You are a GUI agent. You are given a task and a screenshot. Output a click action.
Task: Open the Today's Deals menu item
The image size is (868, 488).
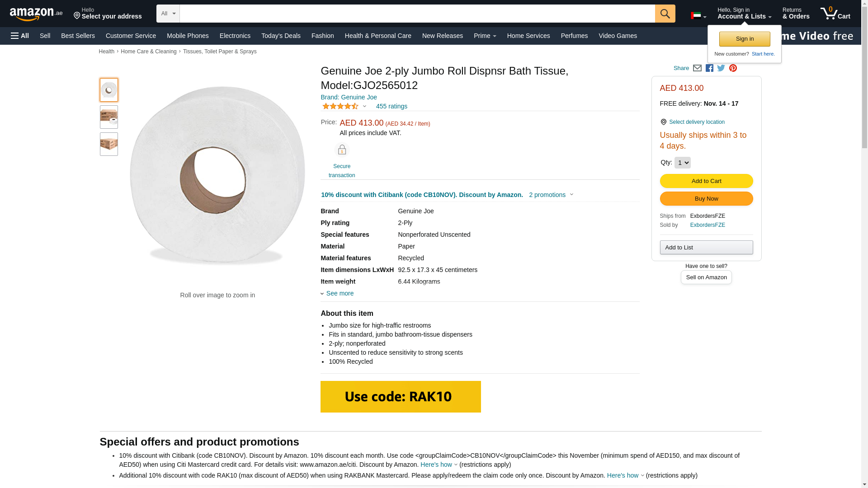(281, 36)
